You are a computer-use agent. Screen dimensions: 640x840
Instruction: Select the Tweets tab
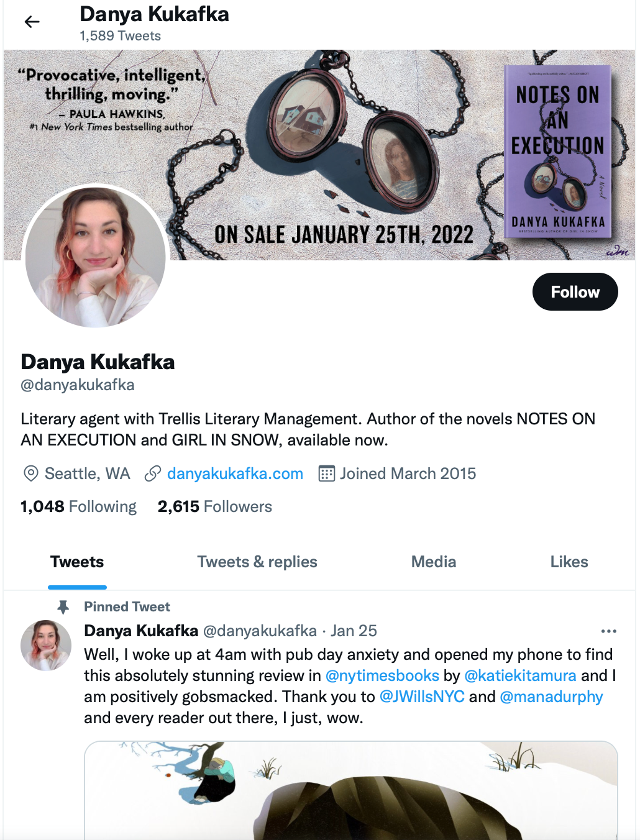pyautogui.click(x=77, y=562)
